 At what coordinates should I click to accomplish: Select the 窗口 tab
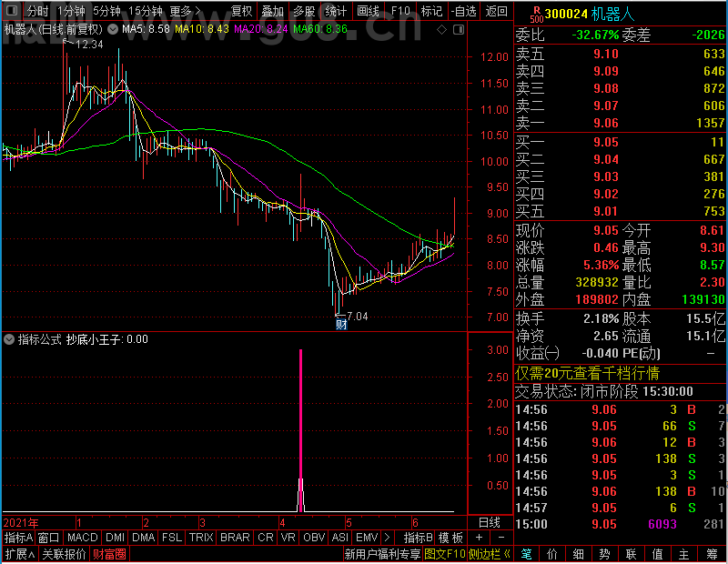49,538
